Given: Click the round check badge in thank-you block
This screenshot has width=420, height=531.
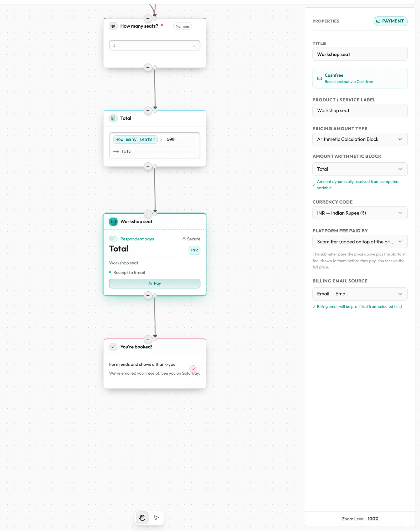Looking at the screenshot, I should (x=193, y=369).
